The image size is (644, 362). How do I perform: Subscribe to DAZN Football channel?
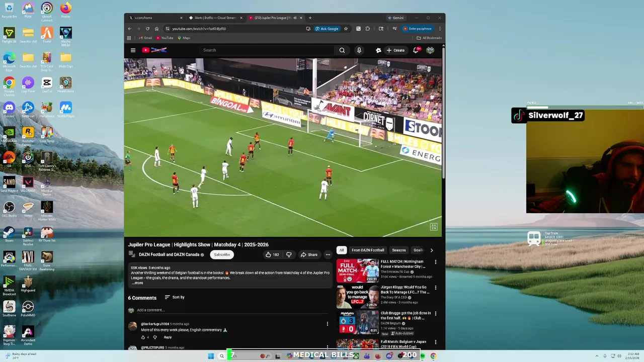pos(222,254)
